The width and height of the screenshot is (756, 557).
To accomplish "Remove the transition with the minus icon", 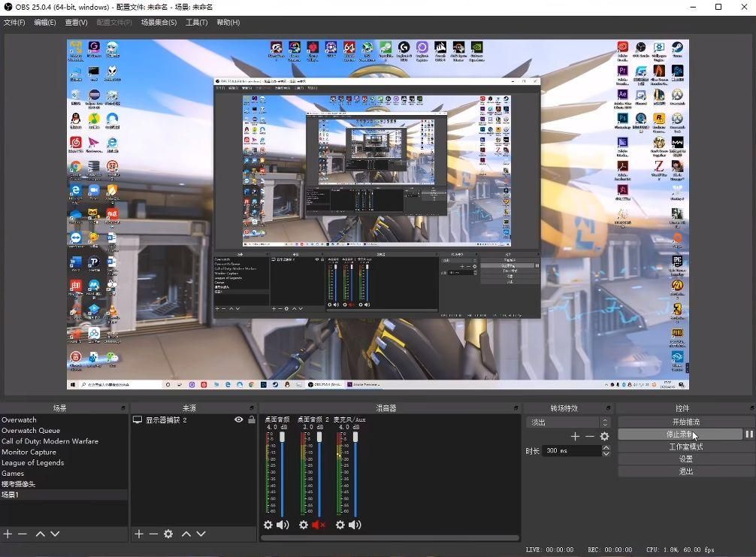I will [x=590, y=437].
